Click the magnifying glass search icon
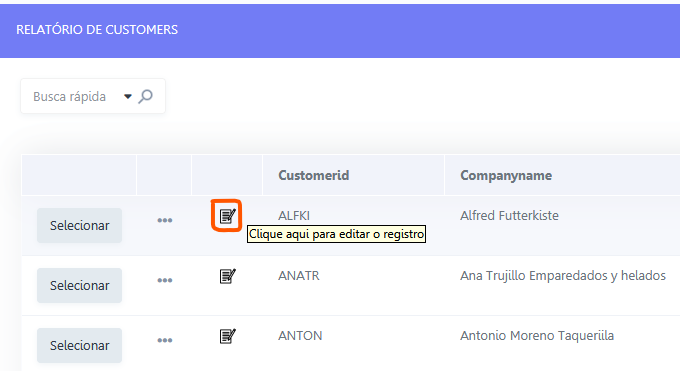Viewport: 680px width, 371px height. [146, 96]
